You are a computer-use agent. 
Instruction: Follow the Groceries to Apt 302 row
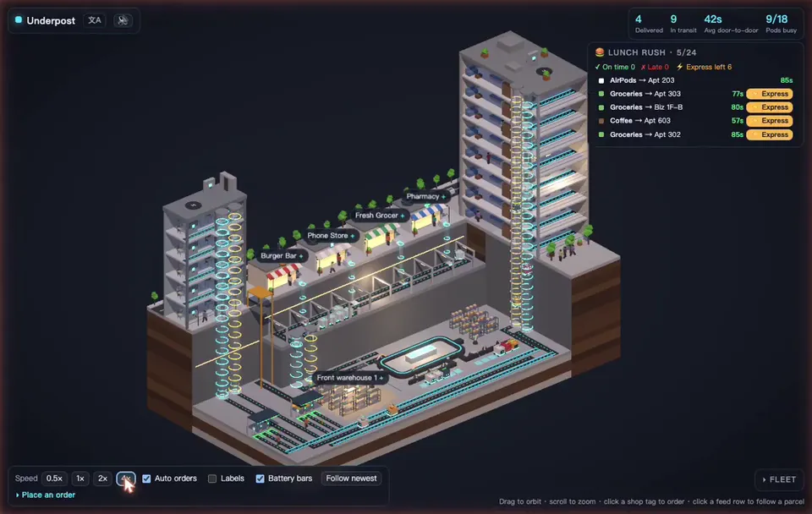(695, 134)
